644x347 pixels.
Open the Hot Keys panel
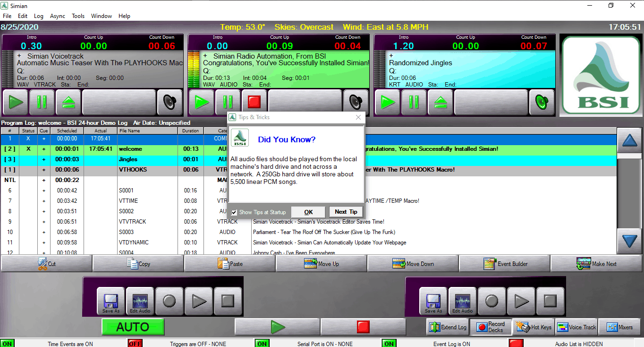534,327
